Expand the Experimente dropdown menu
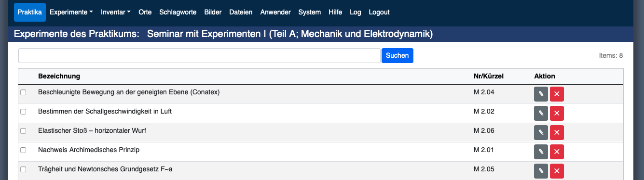 click(71, 12)
